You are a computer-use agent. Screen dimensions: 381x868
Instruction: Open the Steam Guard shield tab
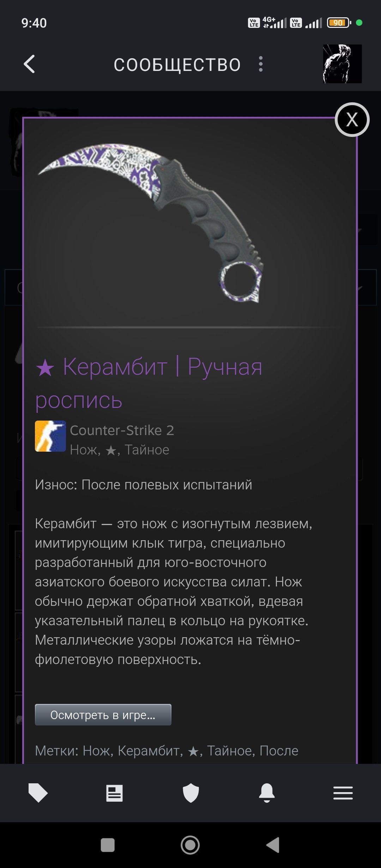[x=191, y=793]
